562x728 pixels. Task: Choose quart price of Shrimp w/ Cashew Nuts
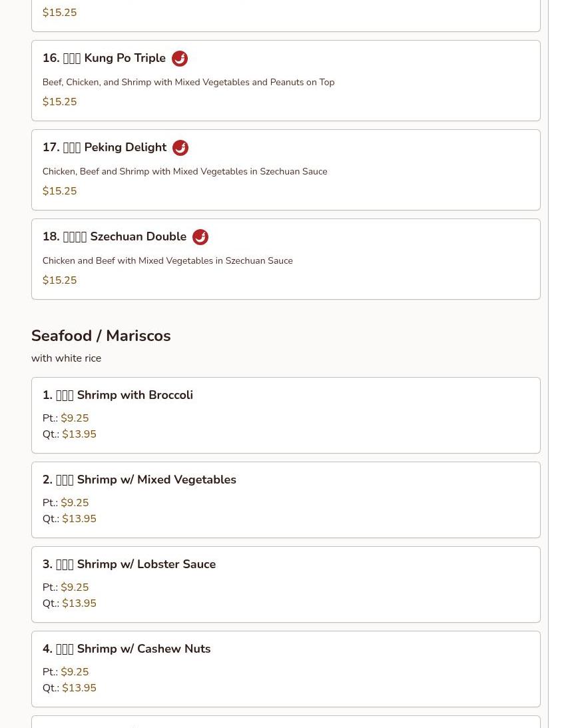[79, 688]
